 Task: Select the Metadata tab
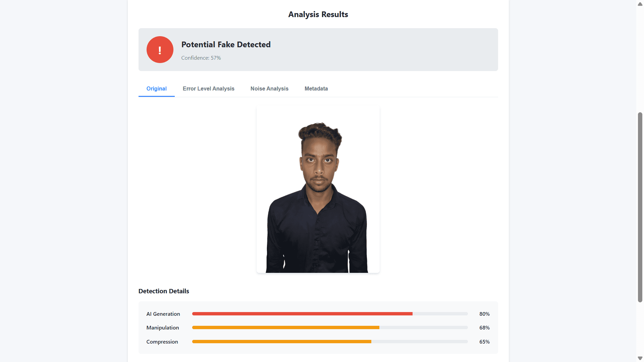(316, 88)
